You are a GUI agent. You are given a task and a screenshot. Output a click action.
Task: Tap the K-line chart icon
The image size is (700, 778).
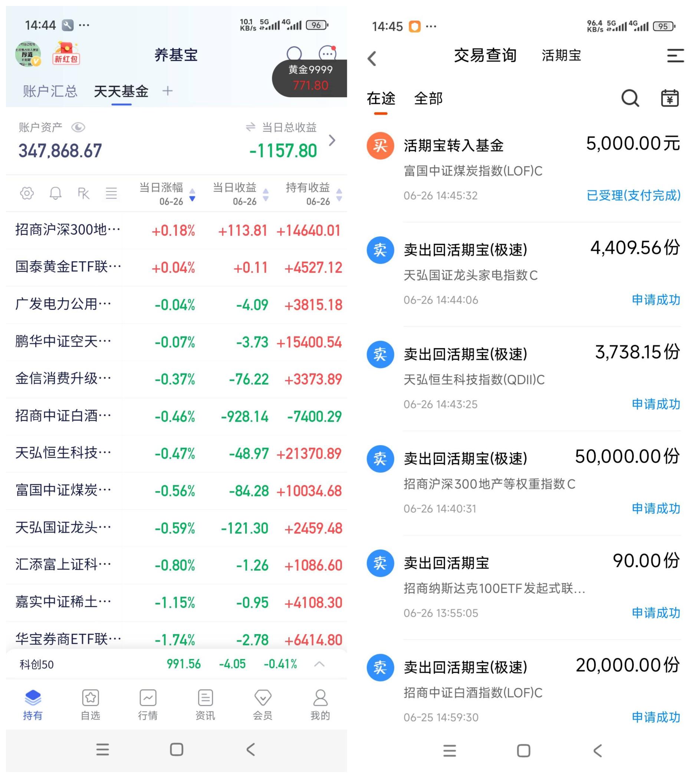tap(83, 193)
